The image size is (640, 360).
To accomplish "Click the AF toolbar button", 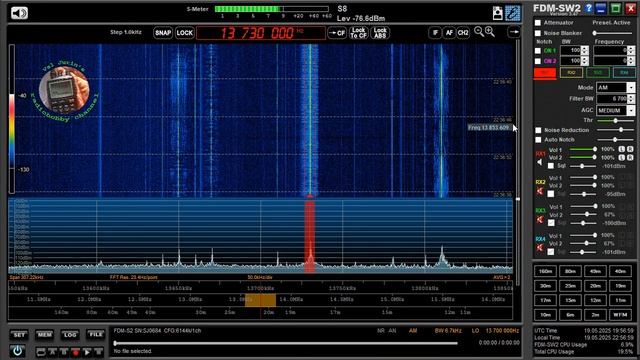I will point(449,33).
